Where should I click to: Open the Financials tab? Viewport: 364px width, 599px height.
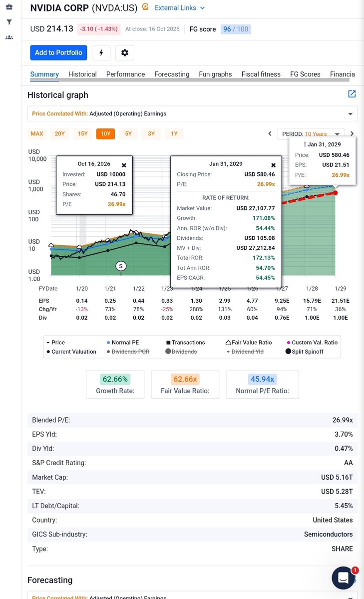(342, 74)
